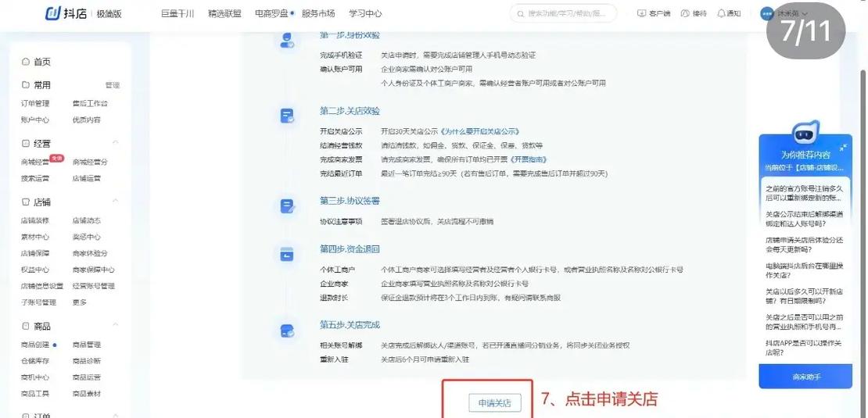868x418 pixels.
Task: Open 售后工作台 in sidebar
Action: click(x=90, y=103)
